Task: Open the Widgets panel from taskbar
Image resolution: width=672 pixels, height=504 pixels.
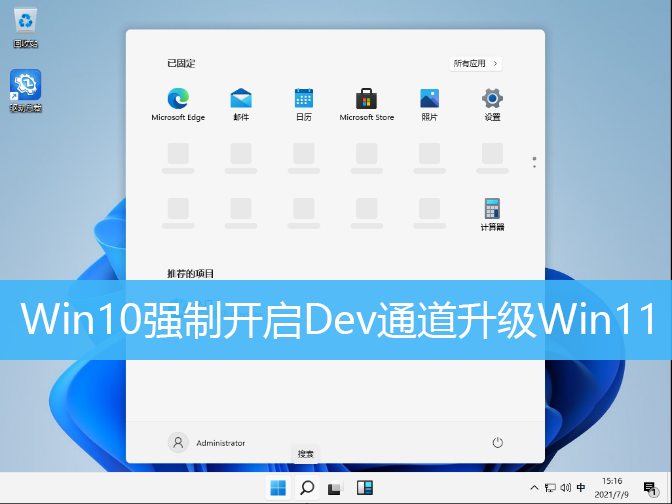Action: tap(365, 488)
